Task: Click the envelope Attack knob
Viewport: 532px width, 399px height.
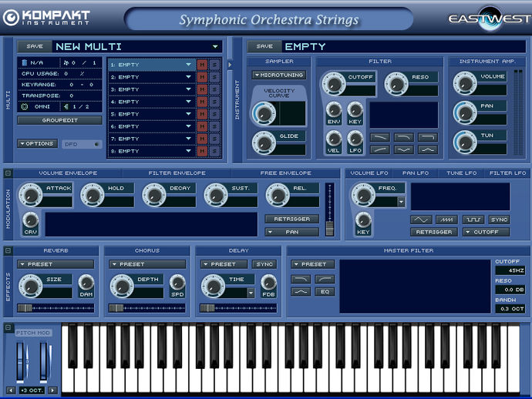Action: coord(31,195)
